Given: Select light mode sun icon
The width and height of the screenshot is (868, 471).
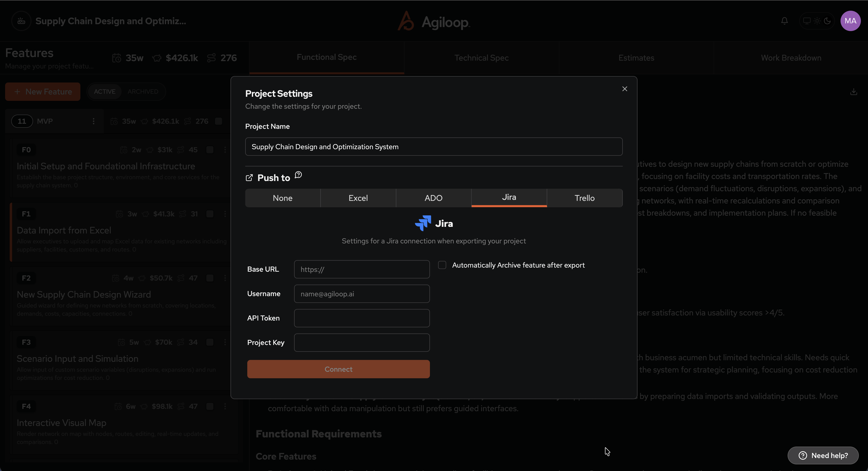Looking at the screenshot, I should tap(817, 21).
